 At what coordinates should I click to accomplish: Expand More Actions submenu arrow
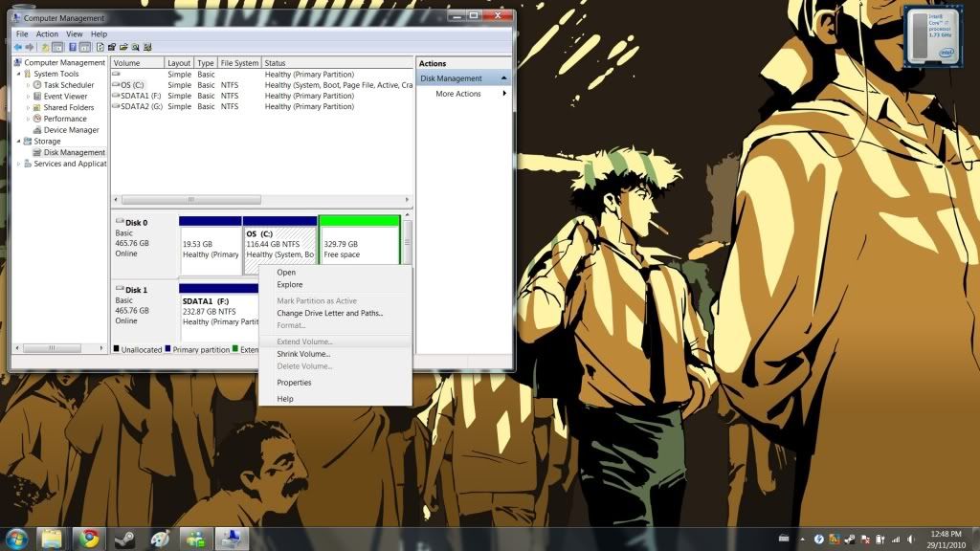(504, 94)
